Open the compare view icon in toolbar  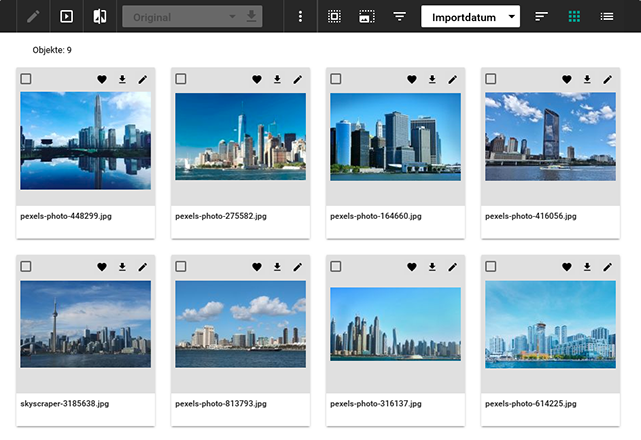(x=99, y=16)
